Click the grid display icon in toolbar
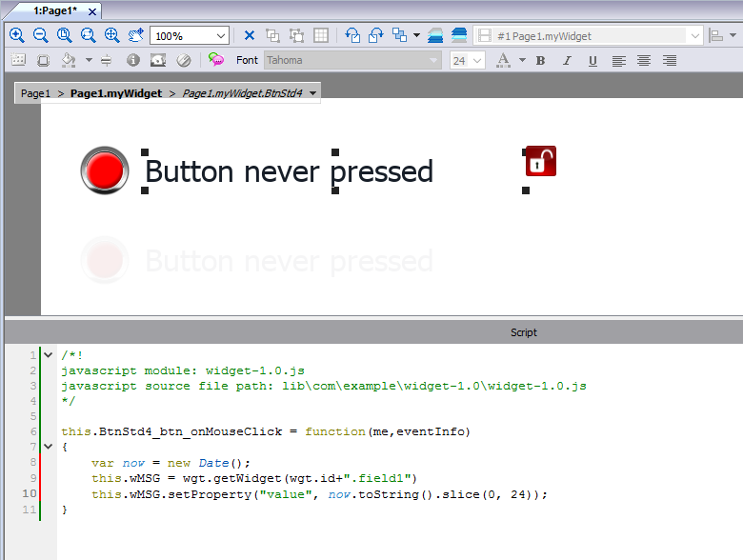This screenshot has width=743, height=560. click(321, 35)
